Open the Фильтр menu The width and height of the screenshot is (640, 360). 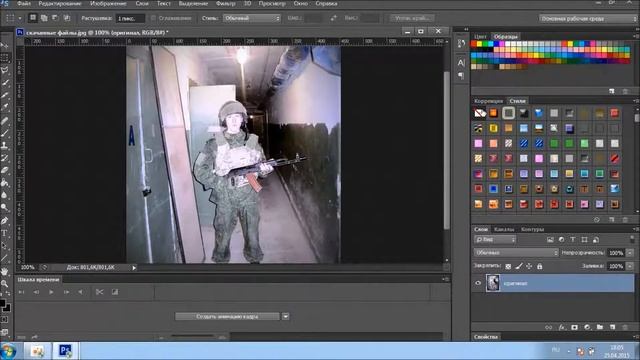click(x=225, y=3)
